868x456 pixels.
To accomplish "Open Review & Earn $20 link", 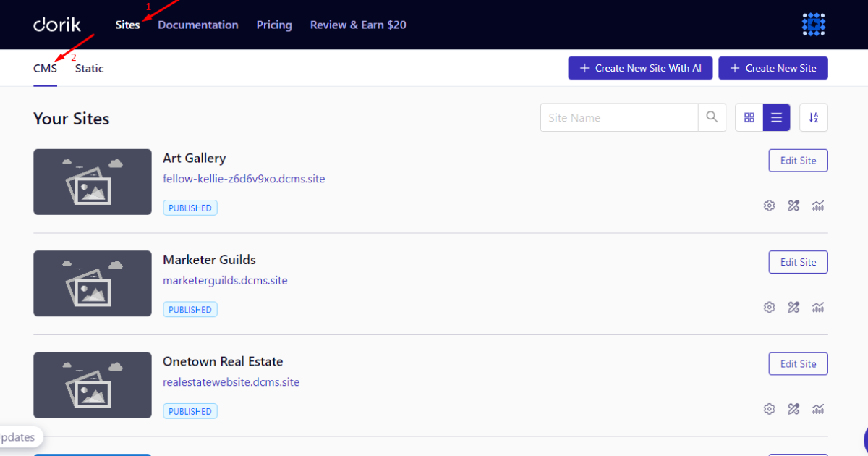I will tap(358, 25).
